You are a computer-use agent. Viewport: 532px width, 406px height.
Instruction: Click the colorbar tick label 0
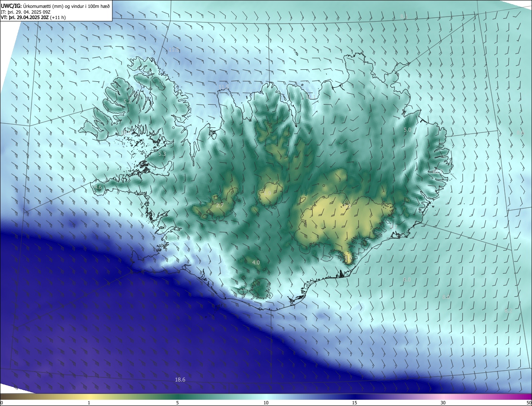tap(2, 403)
